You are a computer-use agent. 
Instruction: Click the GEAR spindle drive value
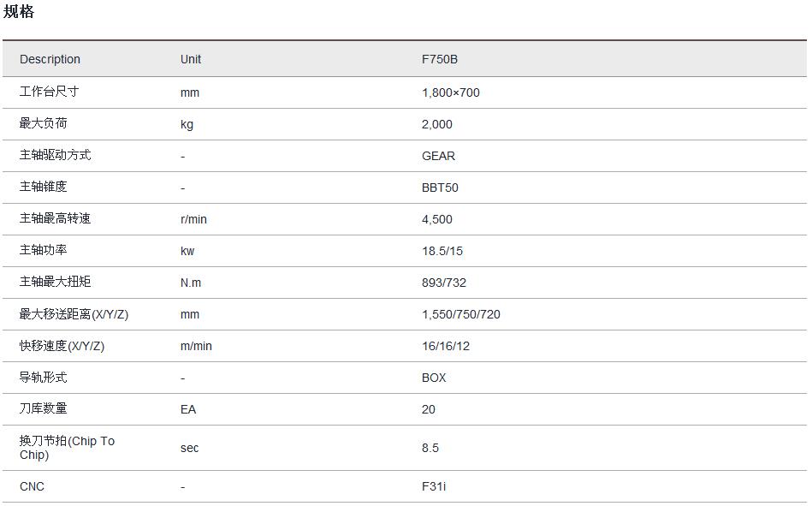click(438, 156)
